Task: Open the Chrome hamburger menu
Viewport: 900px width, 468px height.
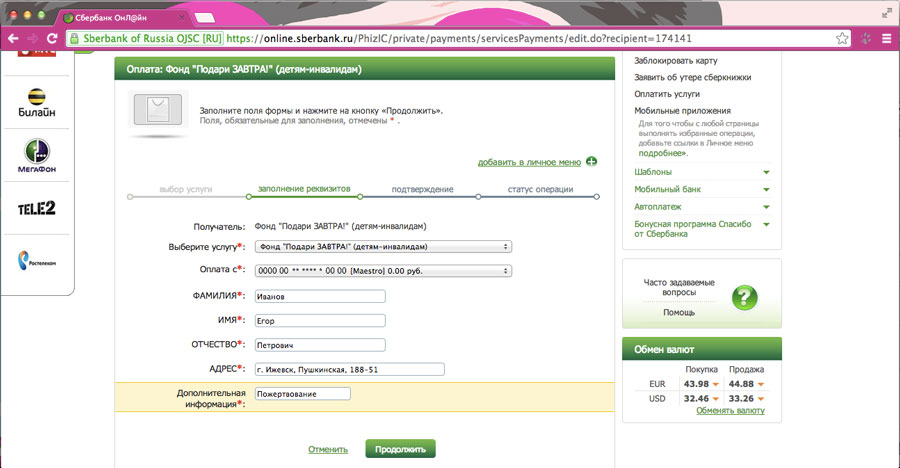Action: point(887,38)
